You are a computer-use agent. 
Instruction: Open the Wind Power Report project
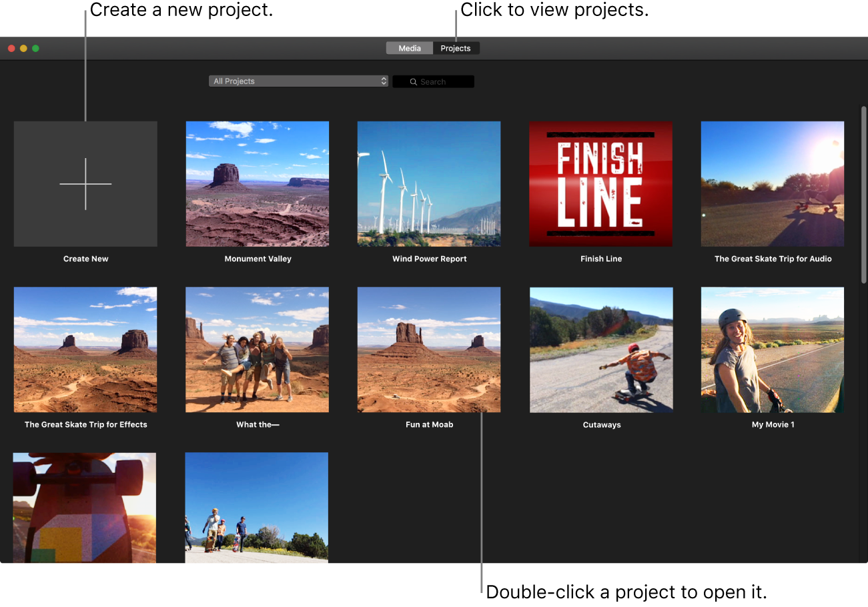429,183
